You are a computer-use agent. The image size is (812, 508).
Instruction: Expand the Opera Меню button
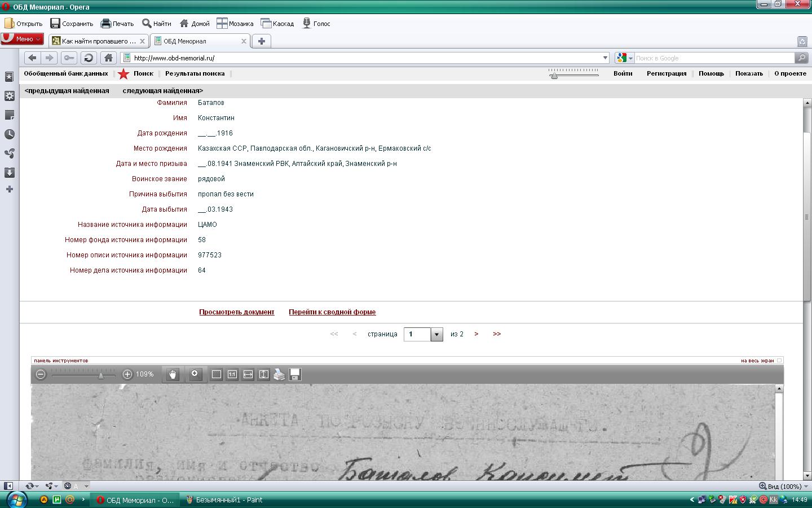pos(22,39)
